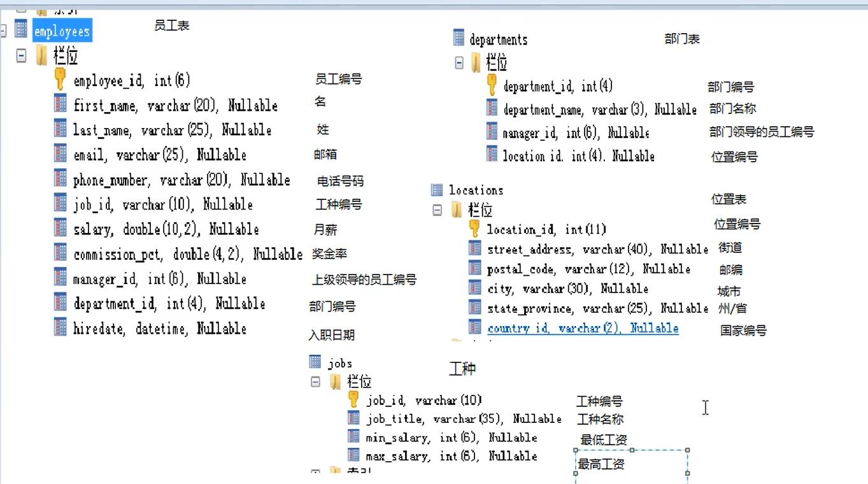868x484 pixels.
Task: Click the column icon beside max_salary
Action: tap(354, 455)
